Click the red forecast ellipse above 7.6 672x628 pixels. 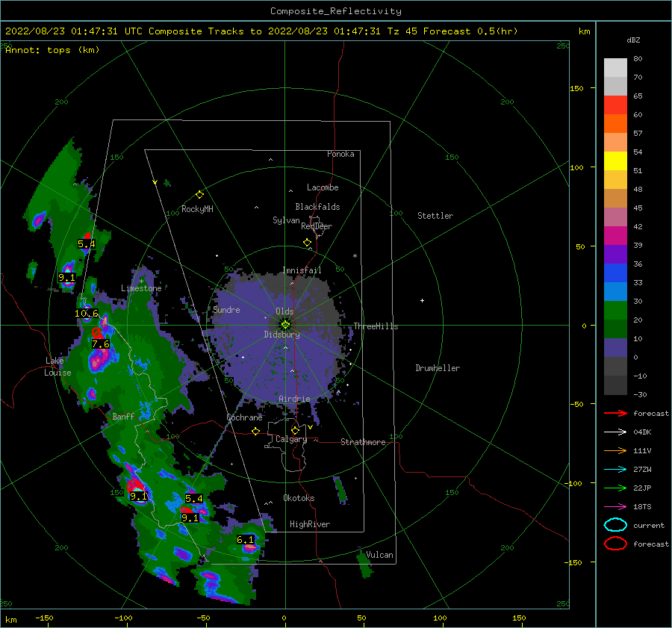point(96,332)
